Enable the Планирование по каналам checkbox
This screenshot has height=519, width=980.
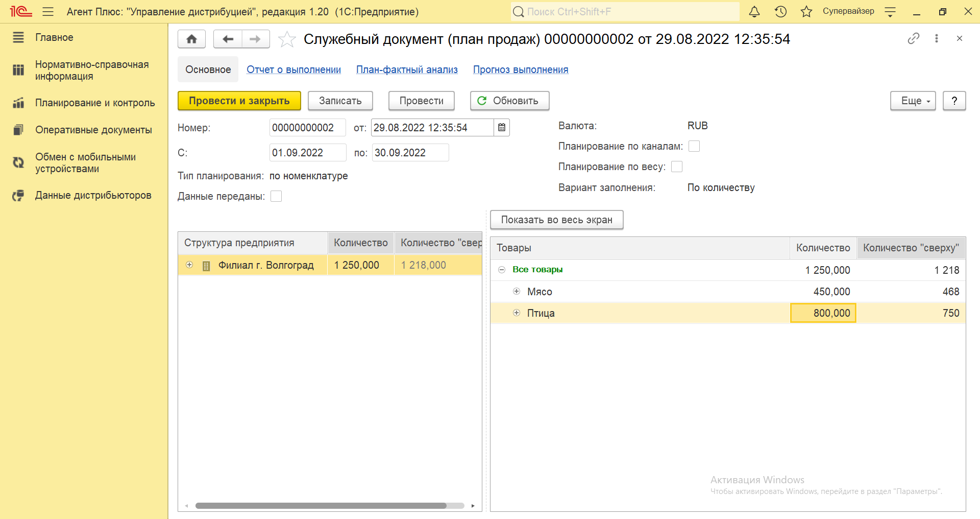pyautogui.click(x=694, y=147)
